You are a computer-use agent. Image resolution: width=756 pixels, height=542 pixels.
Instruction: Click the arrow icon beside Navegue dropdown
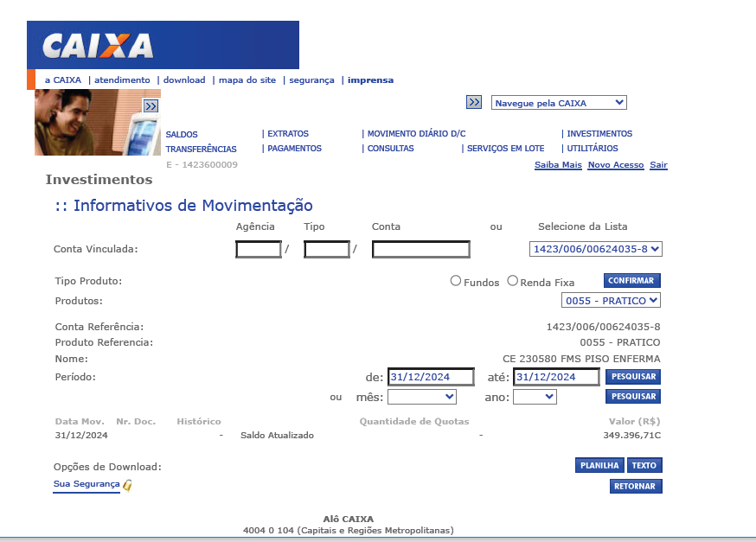tap(473, 102)
